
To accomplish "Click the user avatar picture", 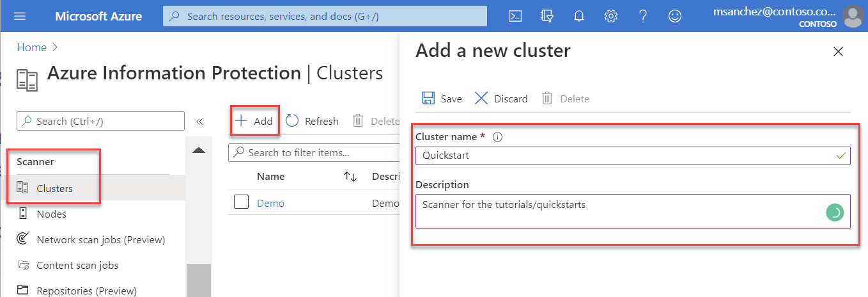I will point(853,16).
